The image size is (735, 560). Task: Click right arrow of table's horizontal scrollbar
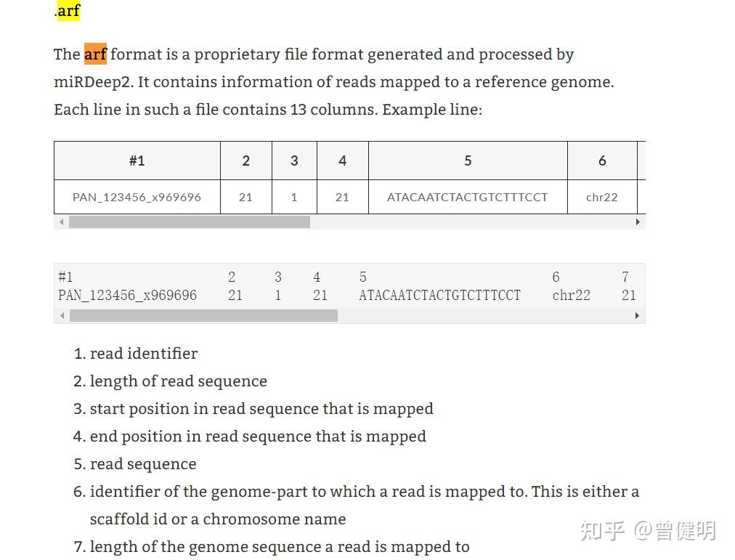(x=638, y=222)
